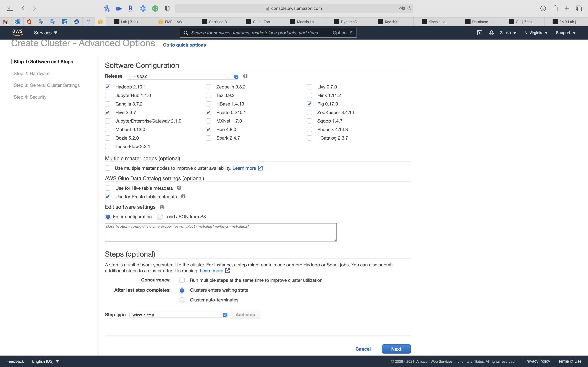Image resolution: width=588 pixels, height=367 pixels.
Task: Click the software configuration text area
Action: click(220, 232)
